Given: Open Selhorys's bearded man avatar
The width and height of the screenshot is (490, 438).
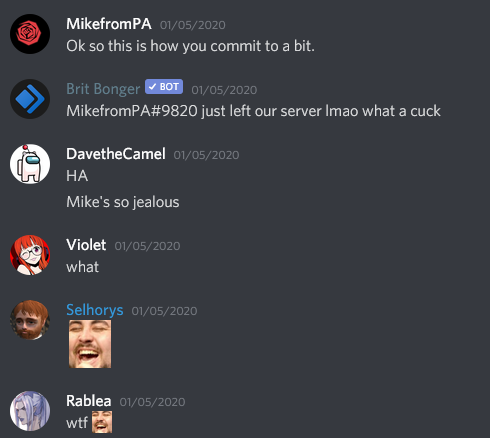Looking at the screenshot, I should [x=30, y=320].
